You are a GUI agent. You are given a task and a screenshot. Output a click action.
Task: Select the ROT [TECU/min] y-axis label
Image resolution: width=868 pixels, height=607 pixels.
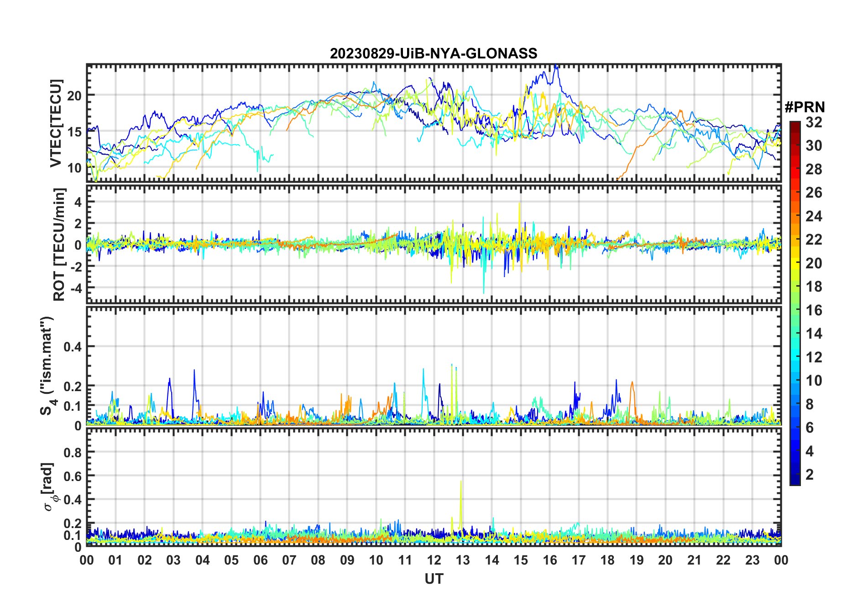[59, 244]
